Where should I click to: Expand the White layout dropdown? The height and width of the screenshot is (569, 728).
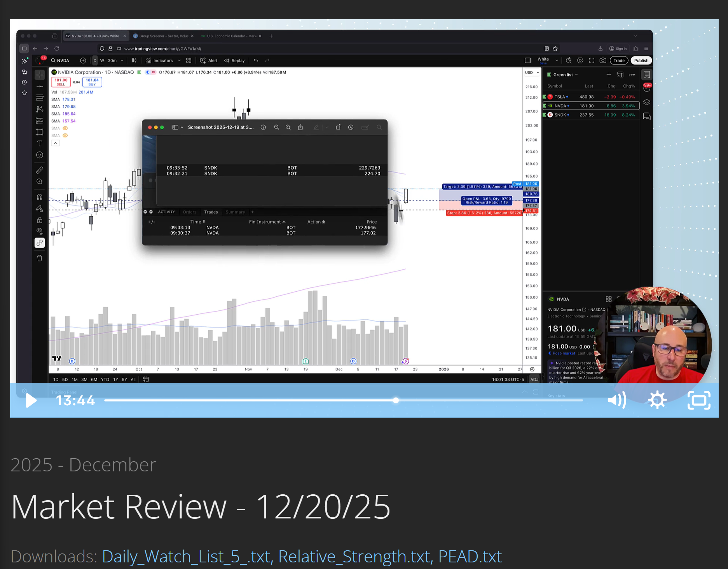[x=557, y=61]
